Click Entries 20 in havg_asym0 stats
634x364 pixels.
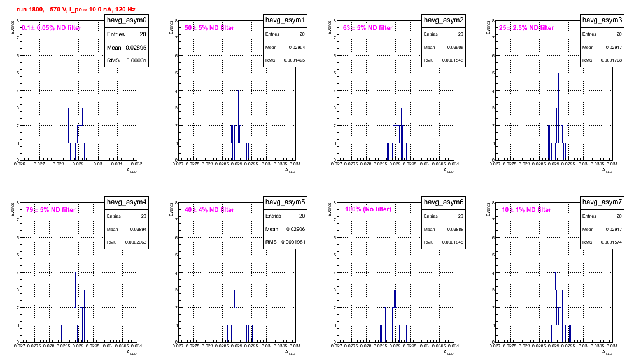click(127, 34)
